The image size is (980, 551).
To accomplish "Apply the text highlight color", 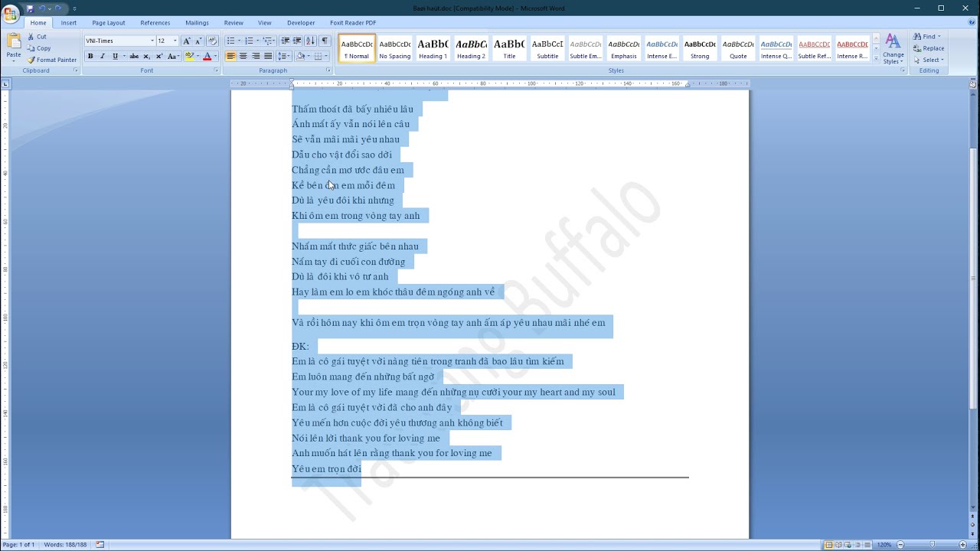I will click(x=188, y=57).
